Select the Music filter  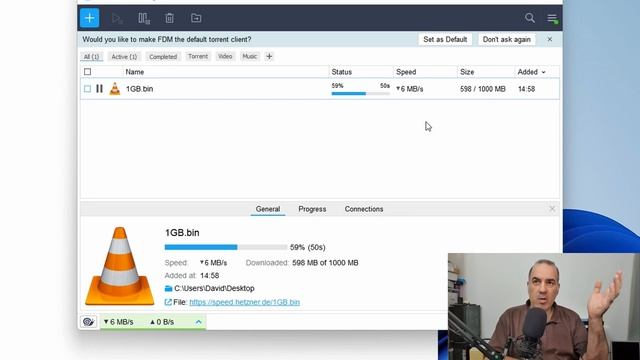click(249, 56)
